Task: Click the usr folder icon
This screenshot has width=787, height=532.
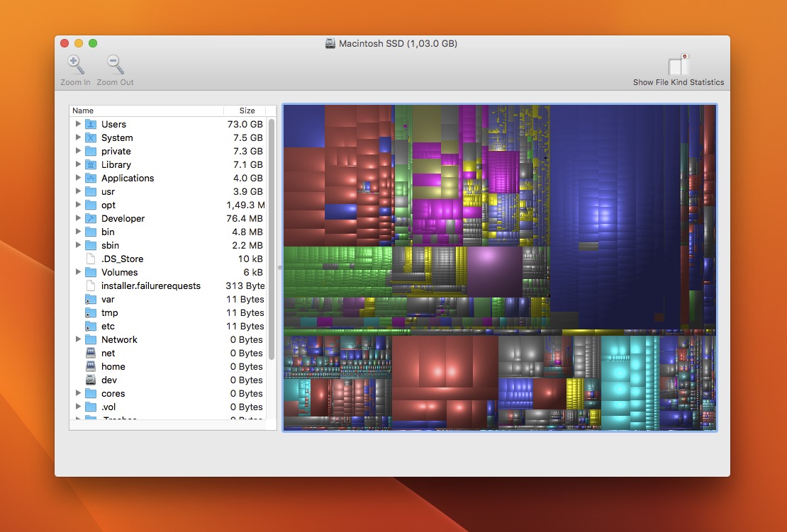Action: coord(90,191)
